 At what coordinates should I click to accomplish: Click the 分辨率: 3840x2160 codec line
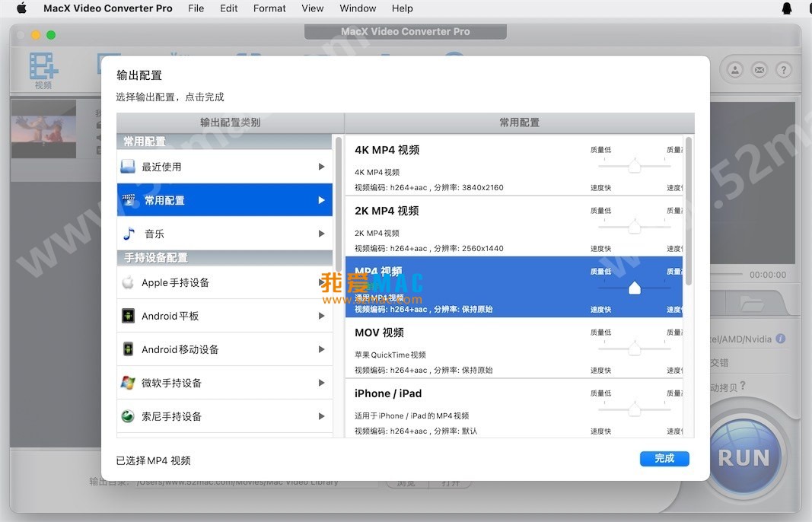click(428, 187)
